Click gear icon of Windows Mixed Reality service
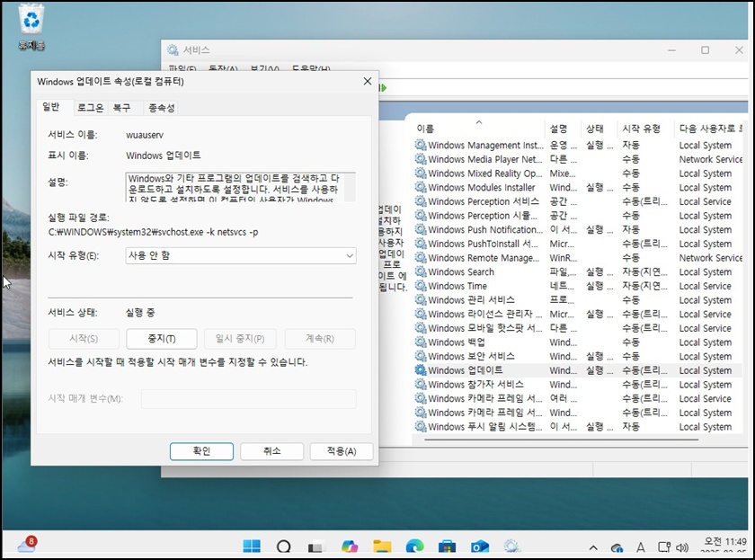Viewport: 755px width, 560px height. [421, 173]
